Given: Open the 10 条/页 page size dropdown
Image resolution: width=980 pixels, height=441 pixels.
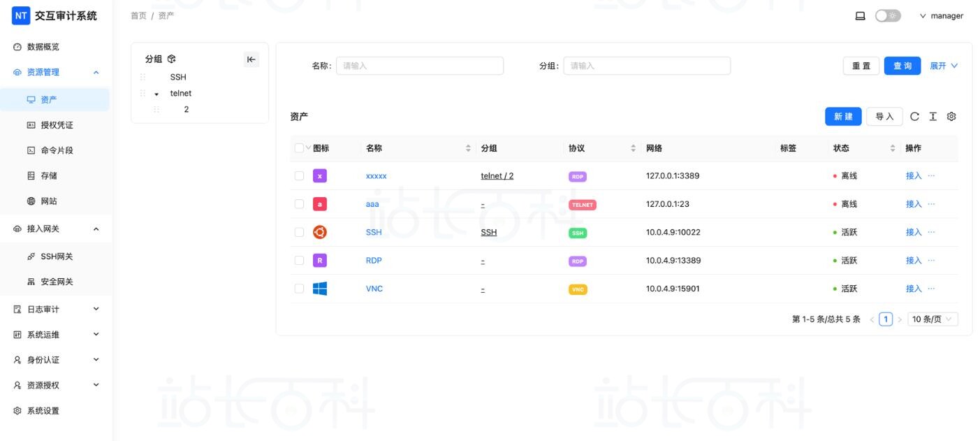Looking at the screenshot, I should 933,319.
